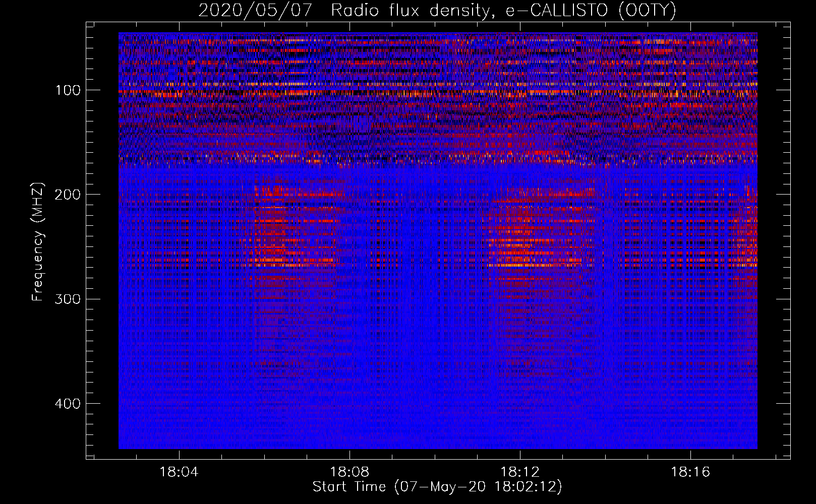Click the 18:04 time tick label
Screen dimensions: 816x504
pos(179,472)
